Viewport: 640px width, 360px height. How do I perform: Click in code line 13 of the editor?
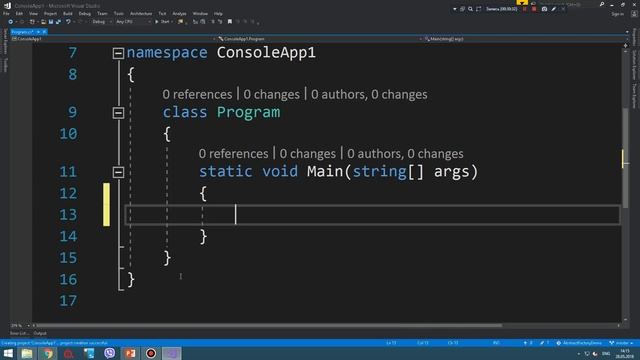(x=372, y=215)
